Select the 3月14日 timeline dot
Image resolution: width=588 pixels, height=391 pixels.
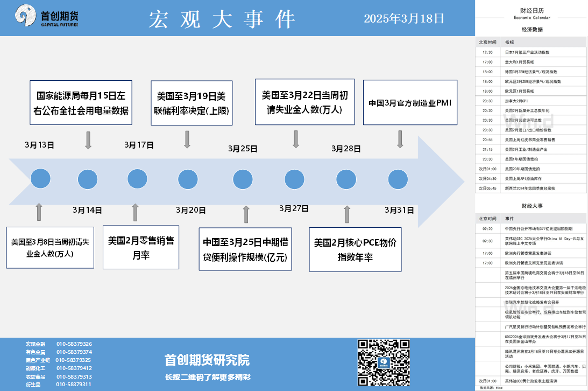click(x=88, y=179)
